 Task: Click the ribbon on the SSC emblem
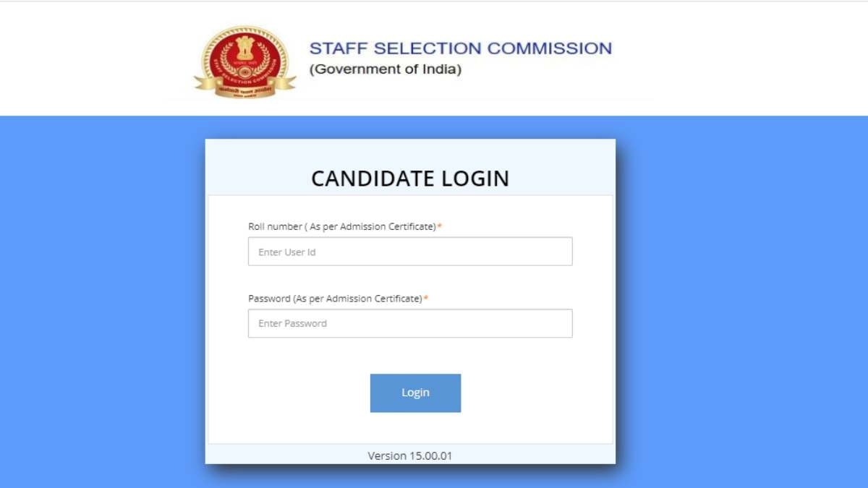(x=244, y=88)
